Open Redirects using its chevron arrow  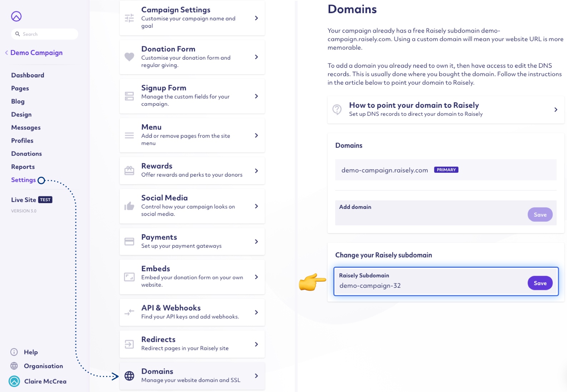pyautogui.click(x=256, y=344)
